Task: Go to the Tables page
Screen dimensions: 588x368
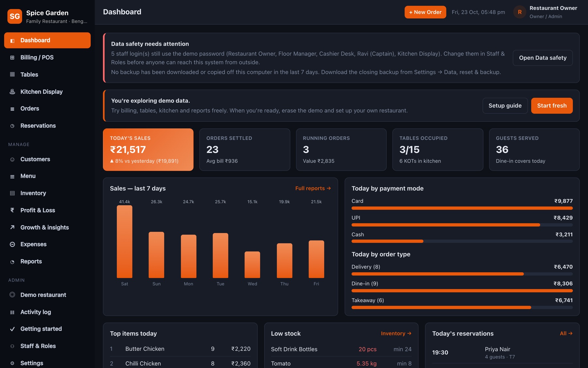Action: 47,75
